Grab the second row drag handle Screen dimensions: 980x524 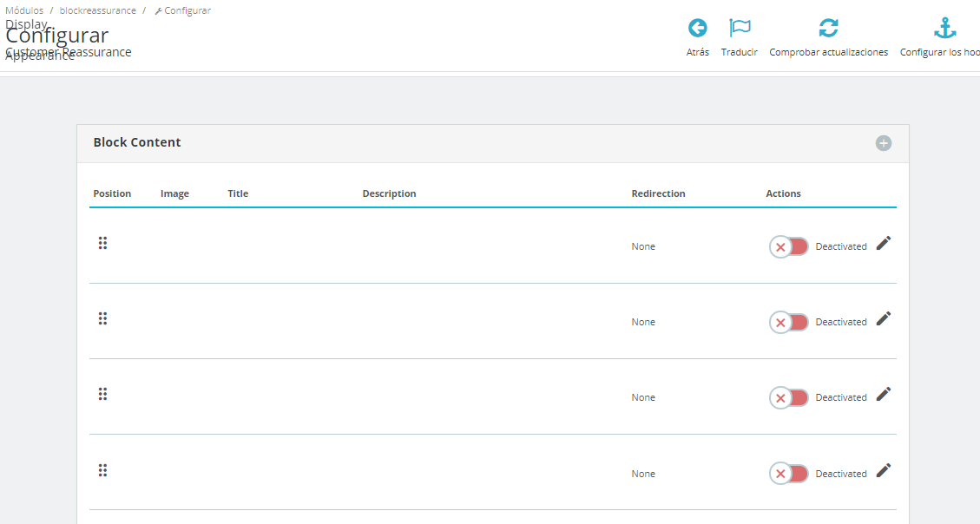pos(102,318)
